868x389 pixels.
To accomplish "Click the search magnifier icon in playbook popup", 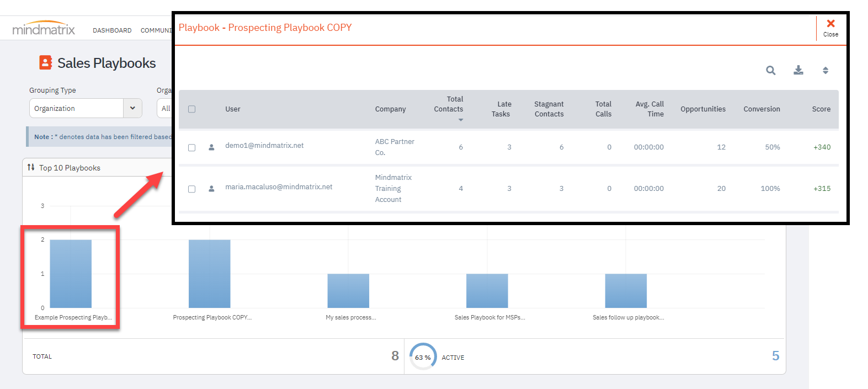I will pyautogui.click(x=770, y=70).
